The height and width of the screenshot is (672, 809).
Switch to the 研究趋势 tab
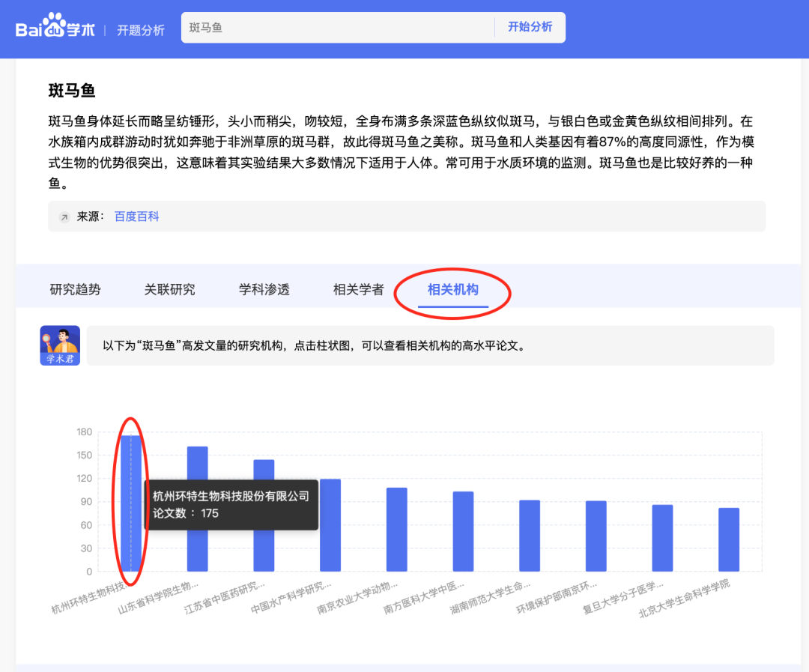76,289
